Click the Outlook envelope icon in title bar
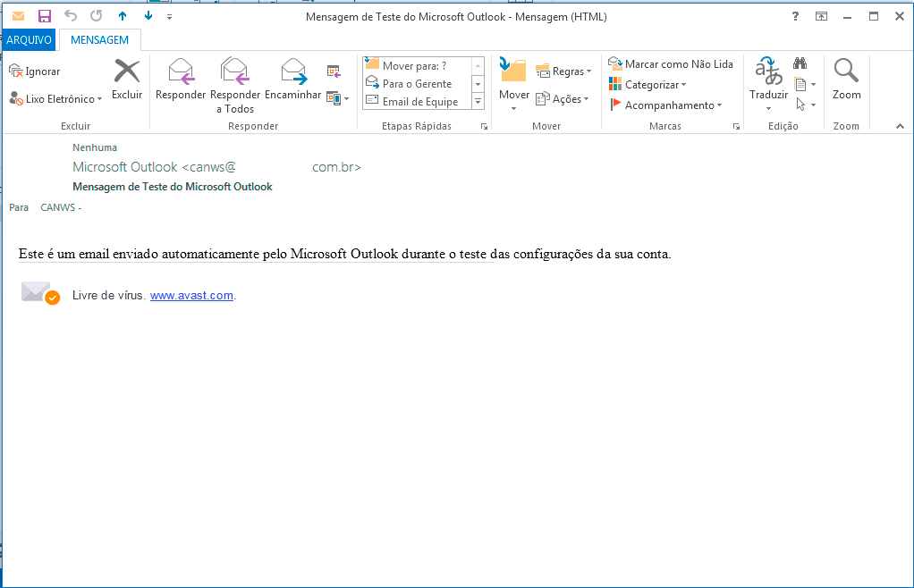 (x=18, y=16)
